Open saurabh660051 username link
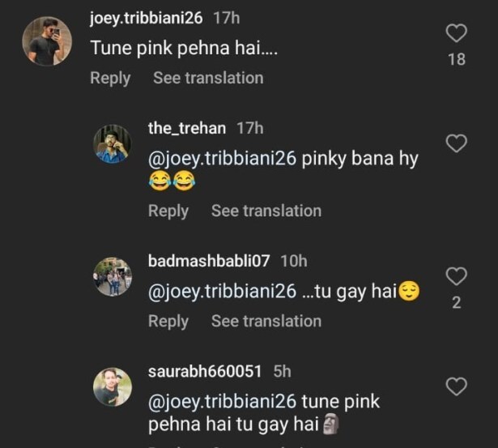Screen dimensions: 498x448 click(x=205, y=371)
